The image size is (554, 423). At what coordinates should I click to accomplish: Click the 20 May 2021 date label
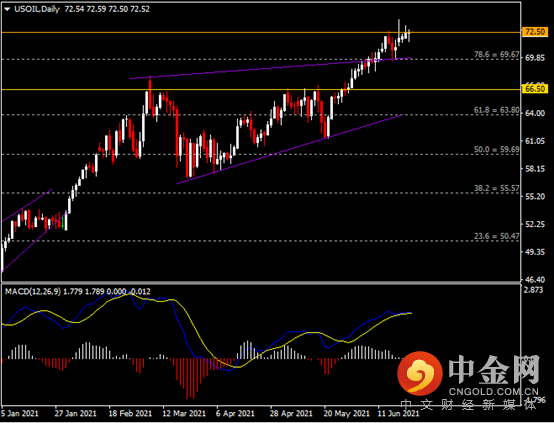[346, 413]
